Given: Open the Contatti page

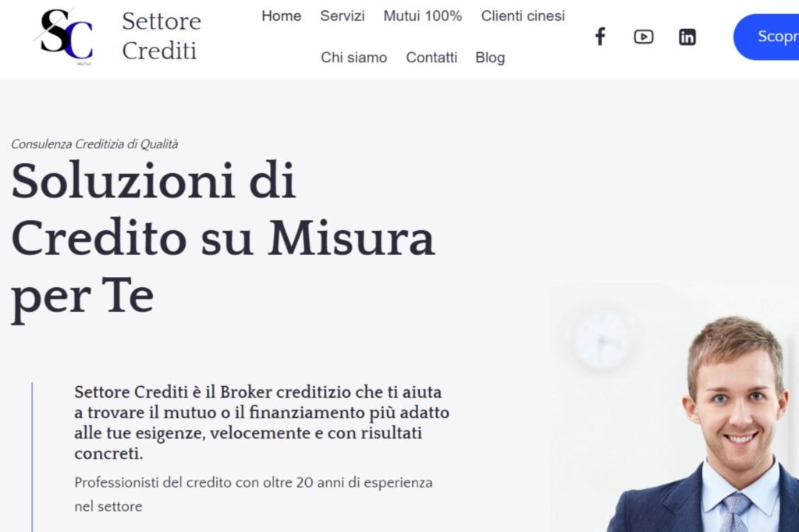Looking at the screenshot, I should pyautogui.click(x=431, y=58).
